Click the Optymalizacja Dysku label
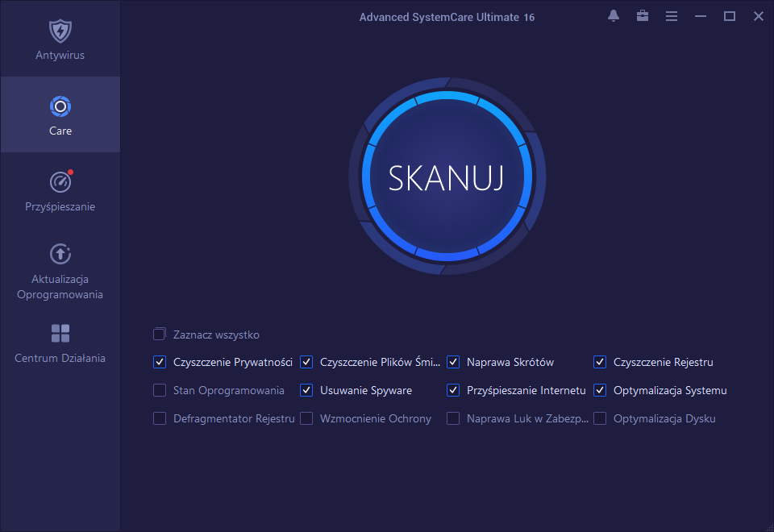Screen dimensions: 774x532 664,418
